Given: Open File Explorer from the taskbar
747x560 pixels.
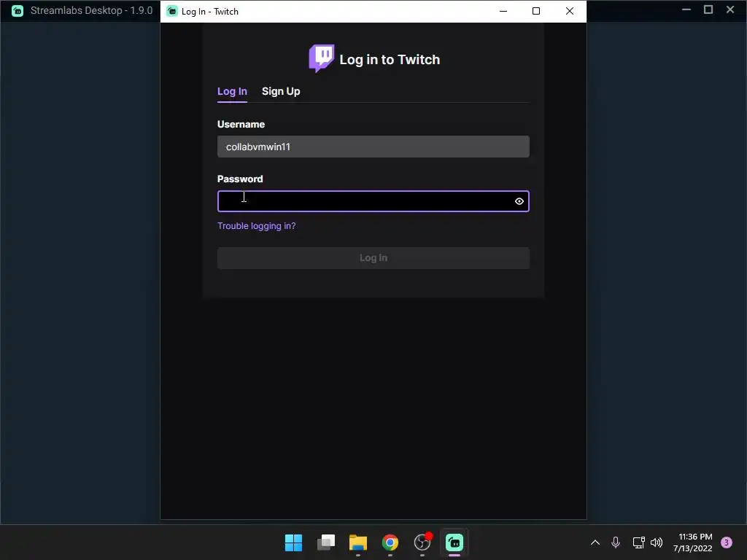Looking at the screenshot, I should pos(357,542).
